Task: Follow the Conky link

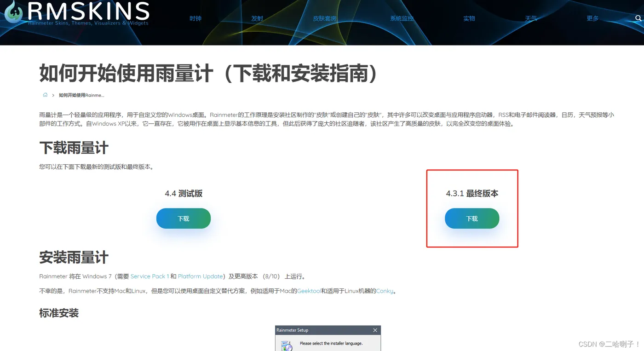Action: tap(385, 291)
